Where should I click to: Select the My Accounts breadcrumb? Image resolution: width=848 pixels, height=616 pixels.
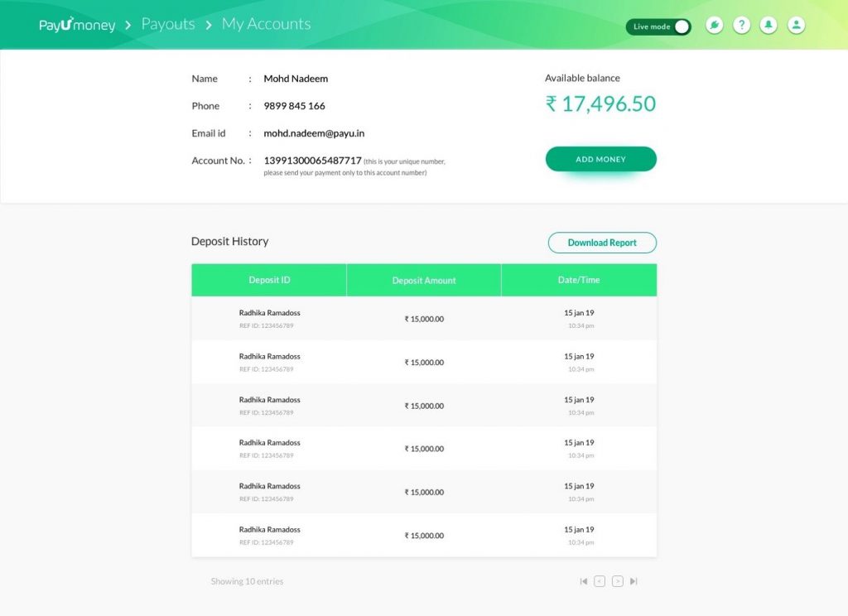265,24
